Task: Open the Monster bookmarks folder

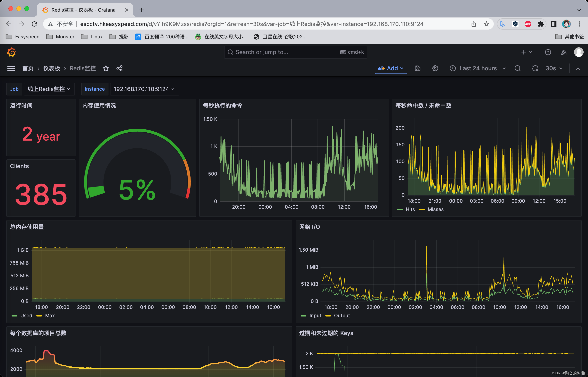Action: [x=60, y=37]
